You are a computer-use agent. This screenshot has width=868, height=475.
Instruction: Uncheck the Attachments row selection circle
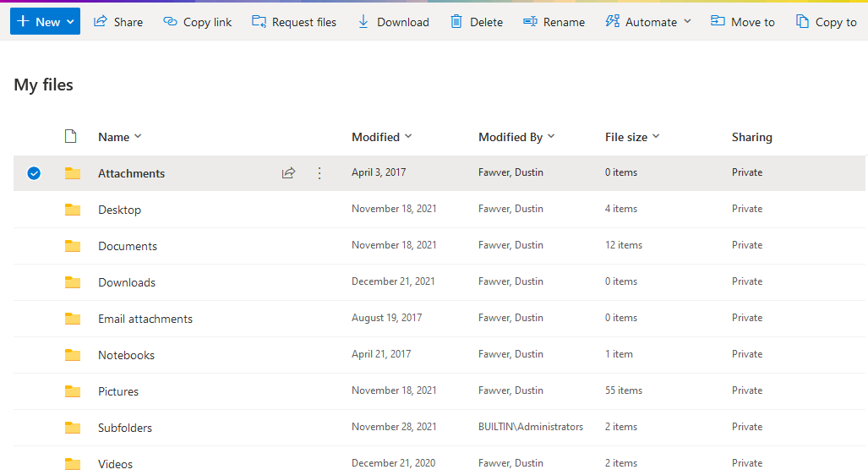34,173
